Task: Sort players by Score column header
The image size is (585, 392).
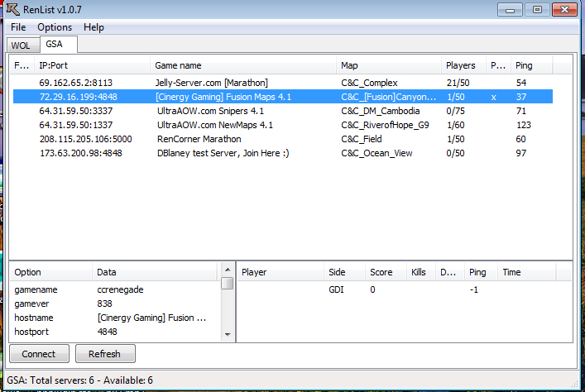Action: [381, 272]
